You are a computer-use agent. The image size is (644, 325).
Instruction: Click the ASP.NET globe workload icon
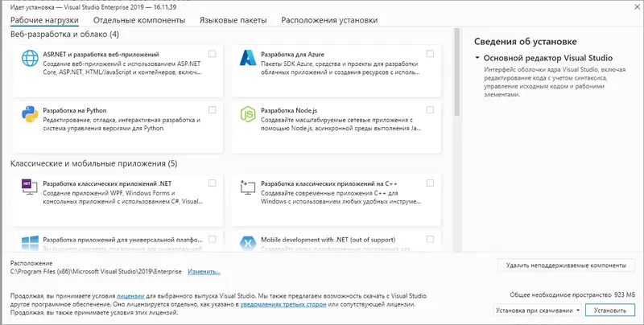30,58
